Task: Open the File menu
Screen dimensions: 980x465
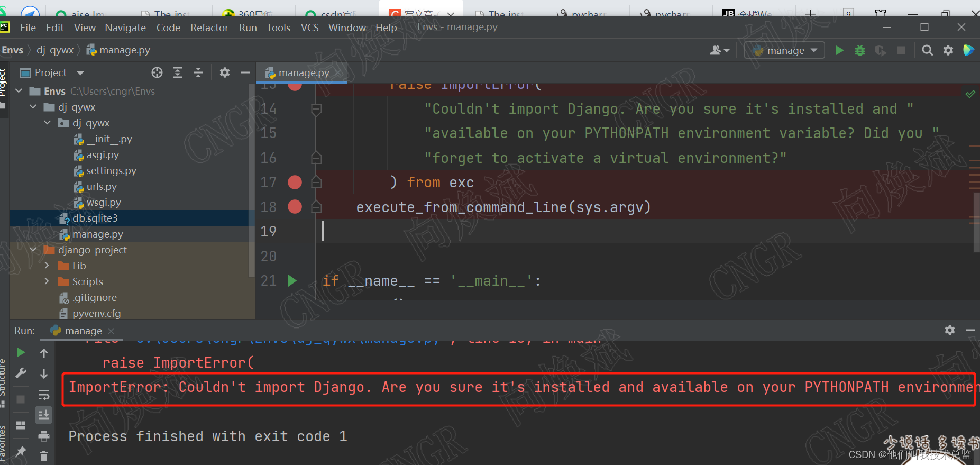Action: [x=28, y=28]
